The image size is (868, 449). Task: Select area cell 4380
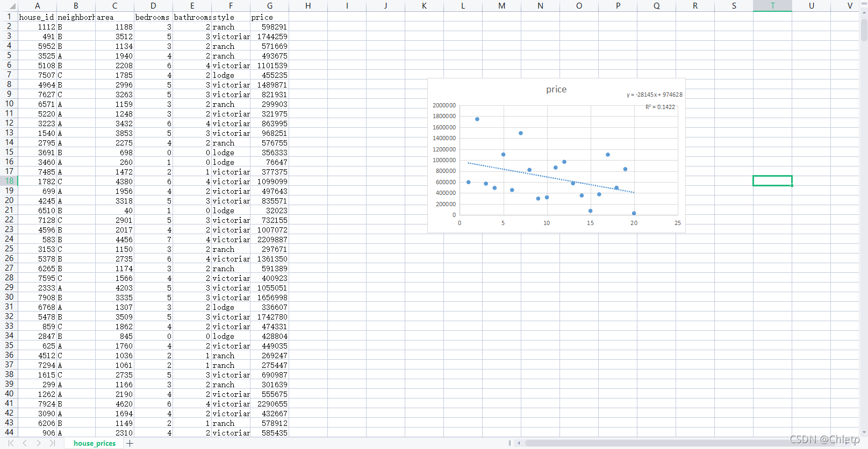coord(114,182)
